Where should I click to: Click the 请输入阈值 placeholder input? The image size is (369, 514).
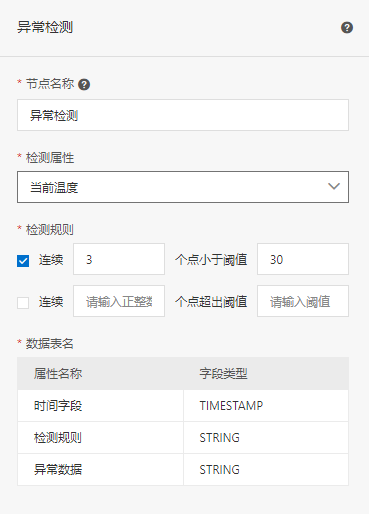point(303,301)
